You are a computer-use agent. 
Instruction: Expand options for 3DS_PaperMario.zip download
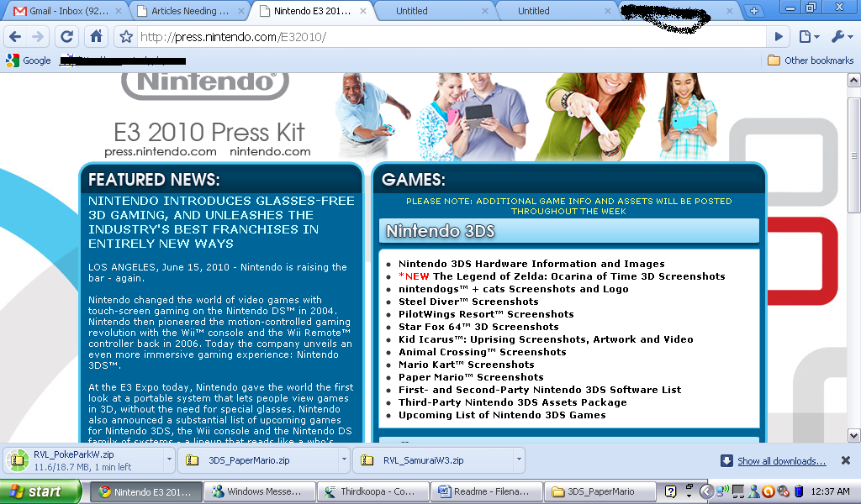(344, 459)
